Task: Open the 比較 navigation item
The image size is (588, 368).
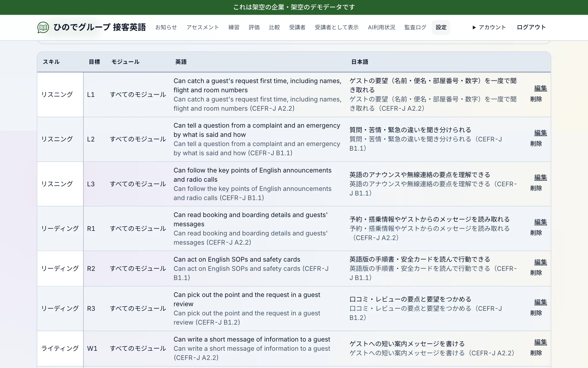Action: [x=274, y=27]
